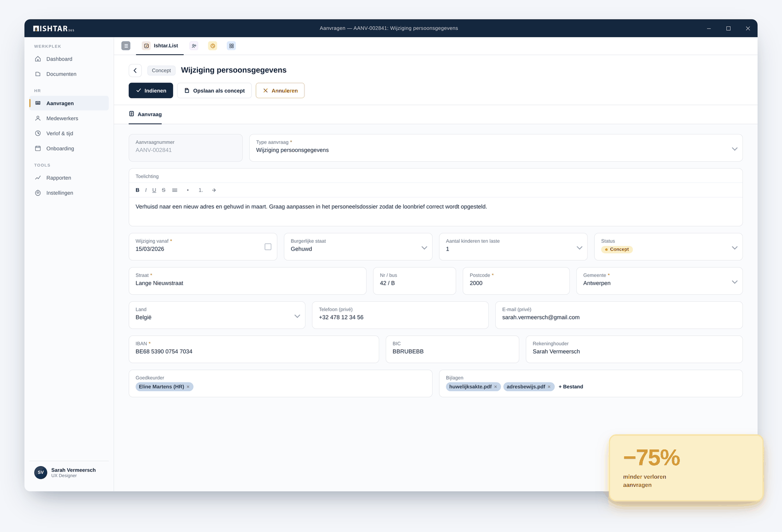Viewport: 782px width, 532px height.
Task: Click Opslaan als concept button
Action: pyautogui.click(x=215, y=90)
